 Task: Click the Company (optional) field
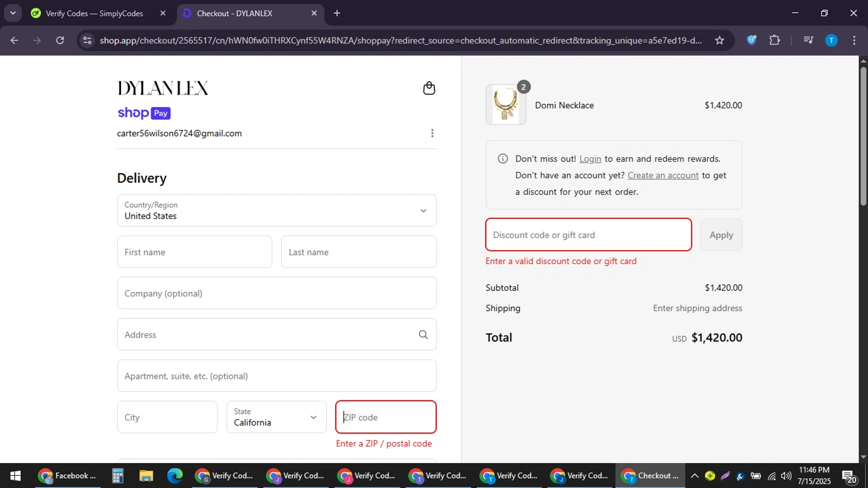(x=277, y=293)
